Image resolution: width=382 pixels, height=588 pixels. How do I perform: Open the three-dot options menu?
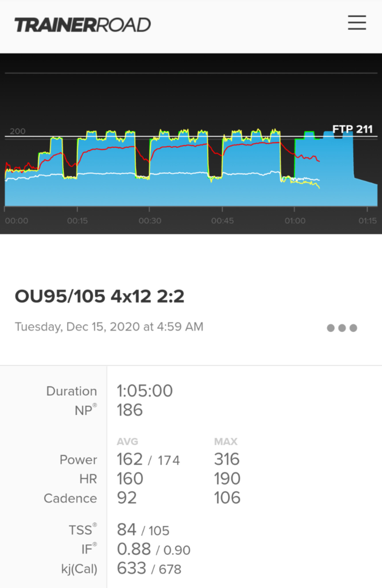tap(342, 328)
